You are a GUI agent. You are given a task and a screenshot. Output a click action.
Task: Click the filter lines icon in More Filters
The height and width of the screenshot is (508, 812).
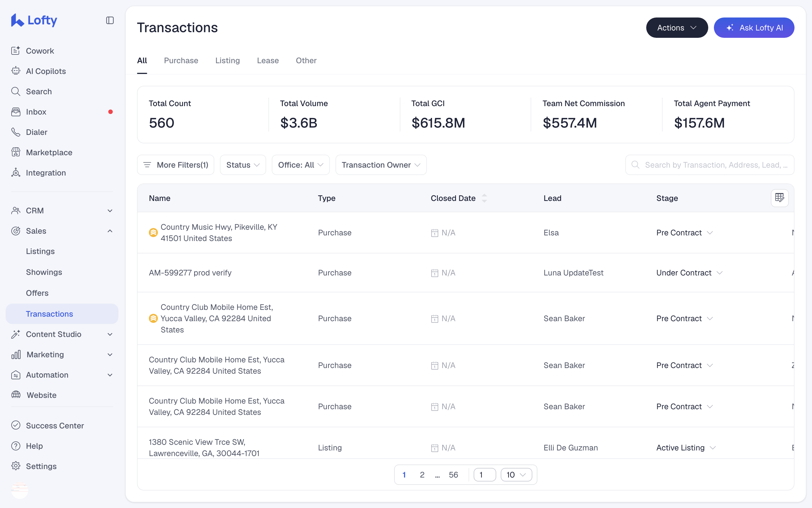pos(147,165)
